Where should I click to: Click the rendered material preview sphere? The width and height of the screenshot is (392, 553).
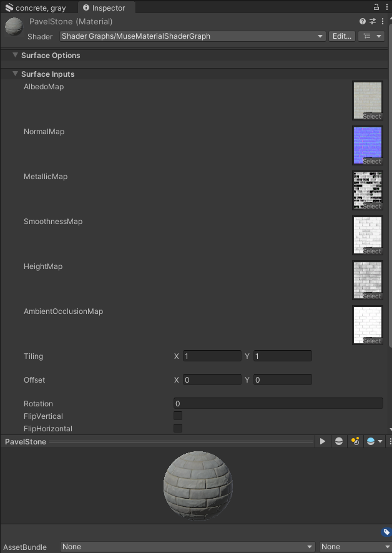pos(198,486)
